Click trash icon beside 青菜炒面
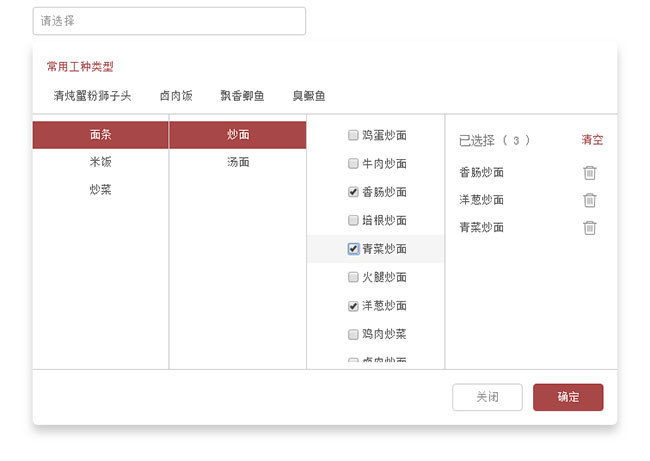 [x=590, y=227]
